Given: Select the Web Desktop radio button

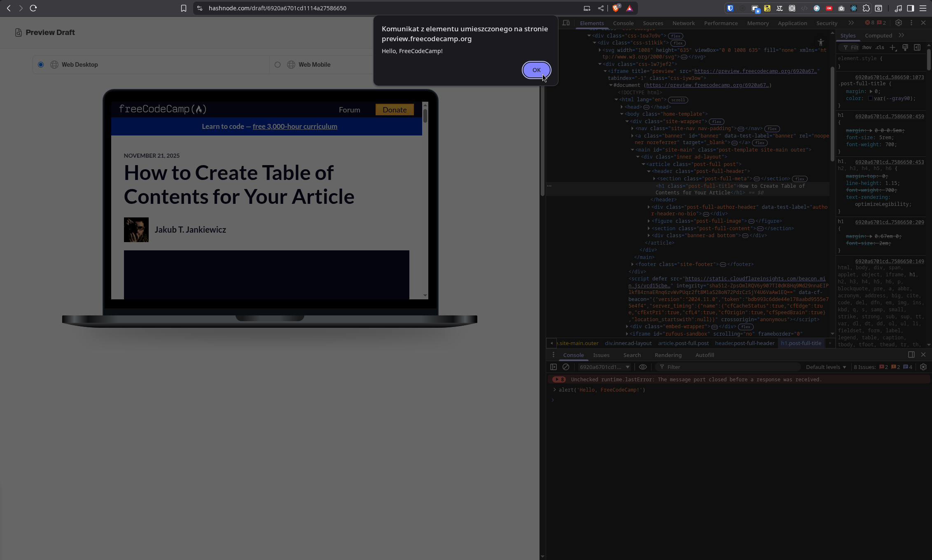Looking at the screenshot, I should point(41,65).
